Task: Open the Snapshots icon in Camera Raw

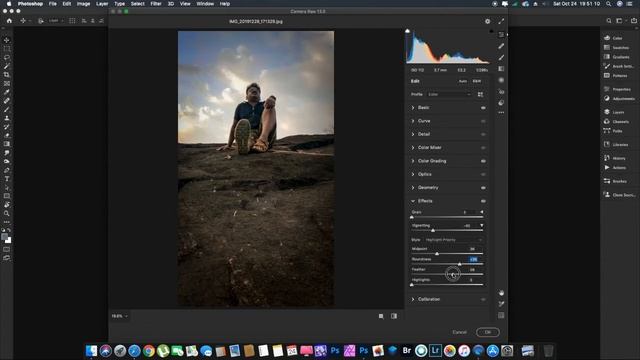Action: pos(501,102)
